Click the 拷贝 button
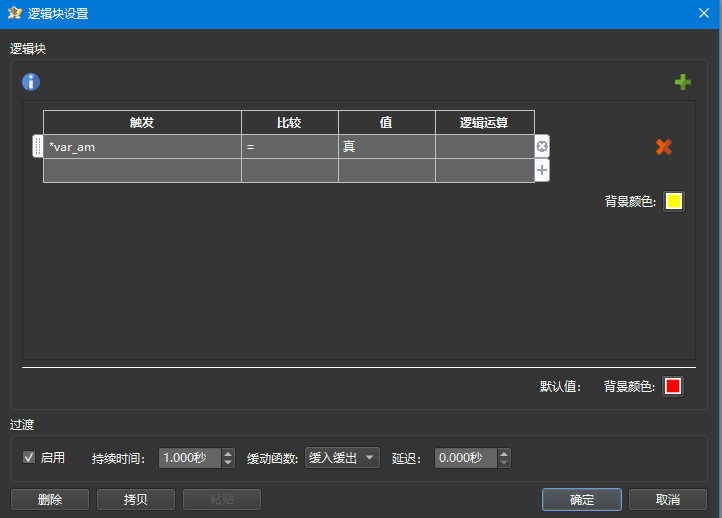The image size is (722, 518). (x=136, y=499)
